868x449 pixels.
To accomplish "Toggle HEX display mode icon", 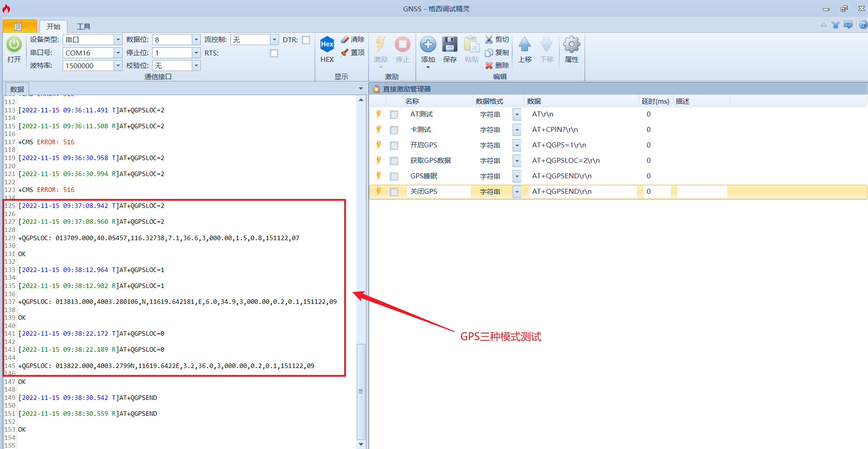I will click(327, 45).
